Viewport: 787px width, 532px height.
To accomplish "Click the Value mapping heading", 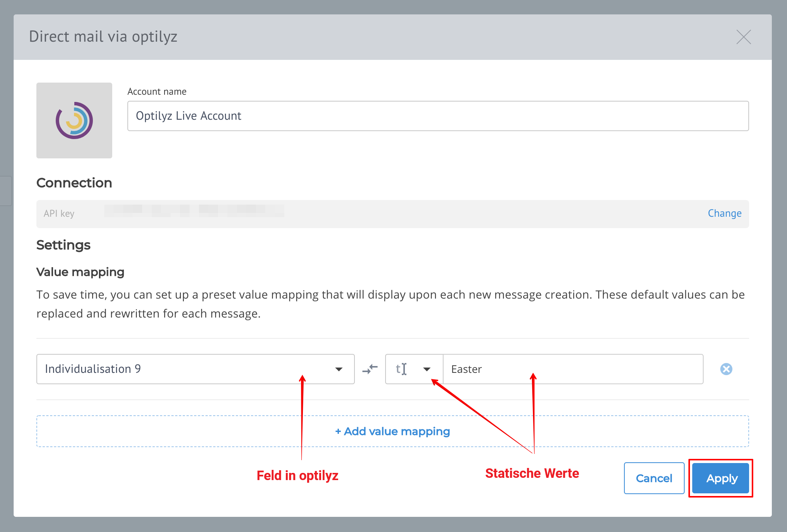I will tap(80, 272).
